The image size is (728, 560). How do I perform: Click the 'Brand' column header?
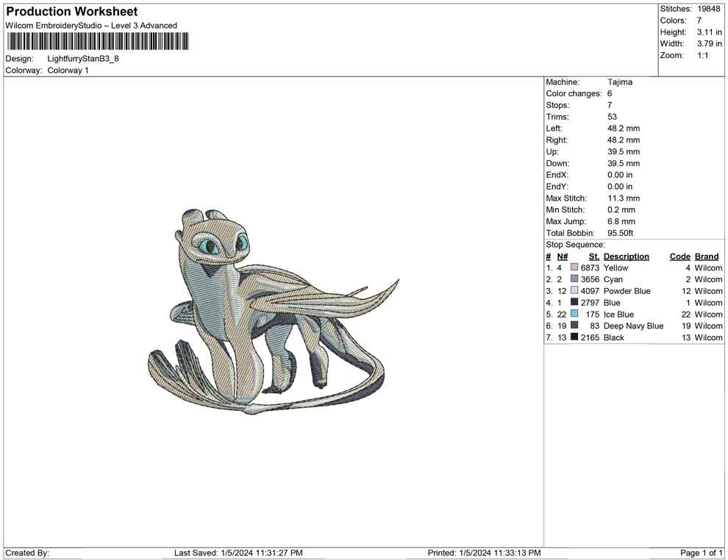(x=707, y=256)
